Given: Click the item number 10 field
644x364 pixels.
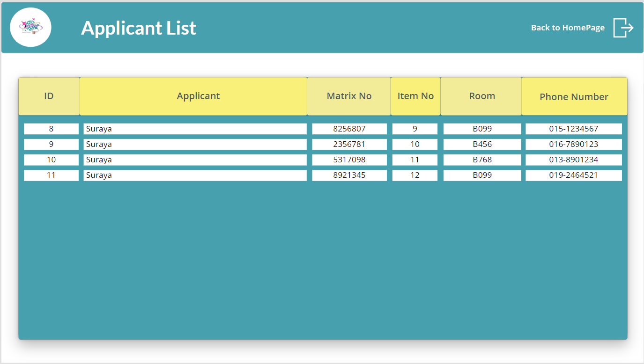Looking at the screenshot, I should 415,144.
